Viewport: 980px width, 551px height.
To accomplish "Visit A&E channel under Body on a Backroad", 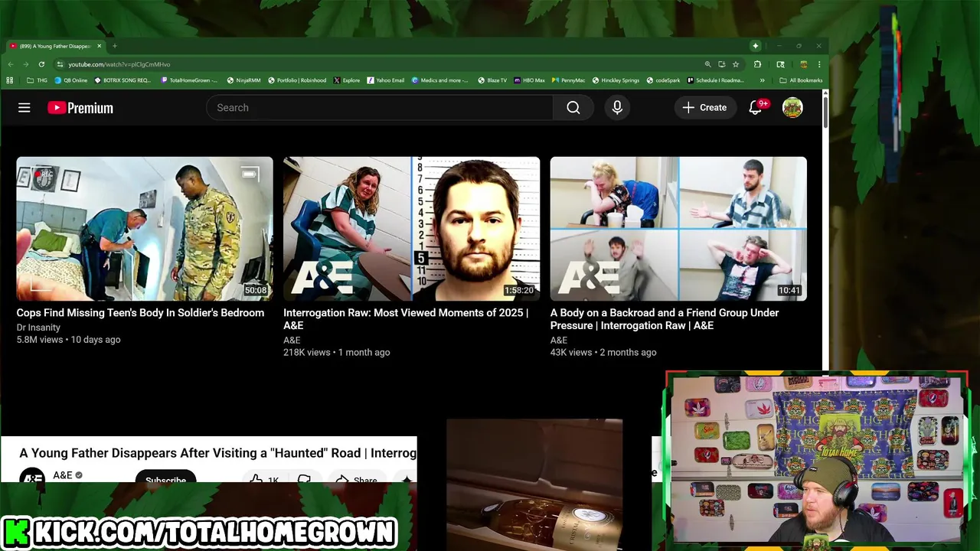I will [559, 340].
